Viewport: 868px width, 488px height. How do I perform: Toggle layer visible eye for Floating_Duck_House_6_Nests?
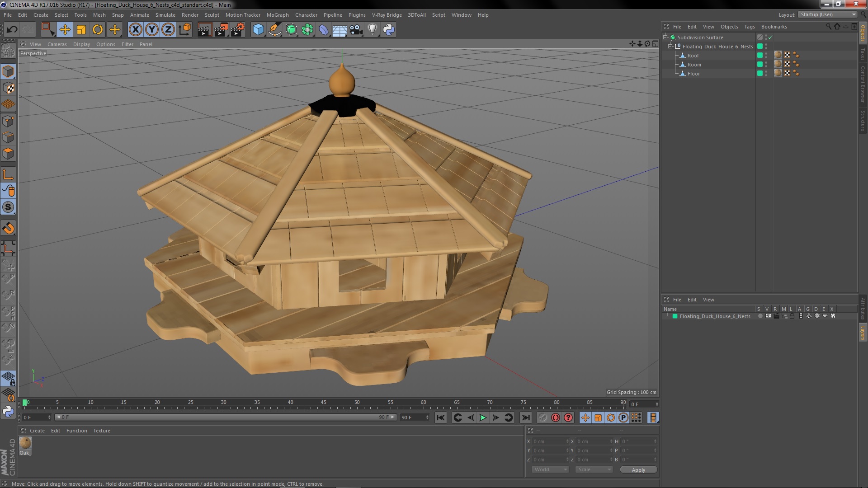pos(768,316)
